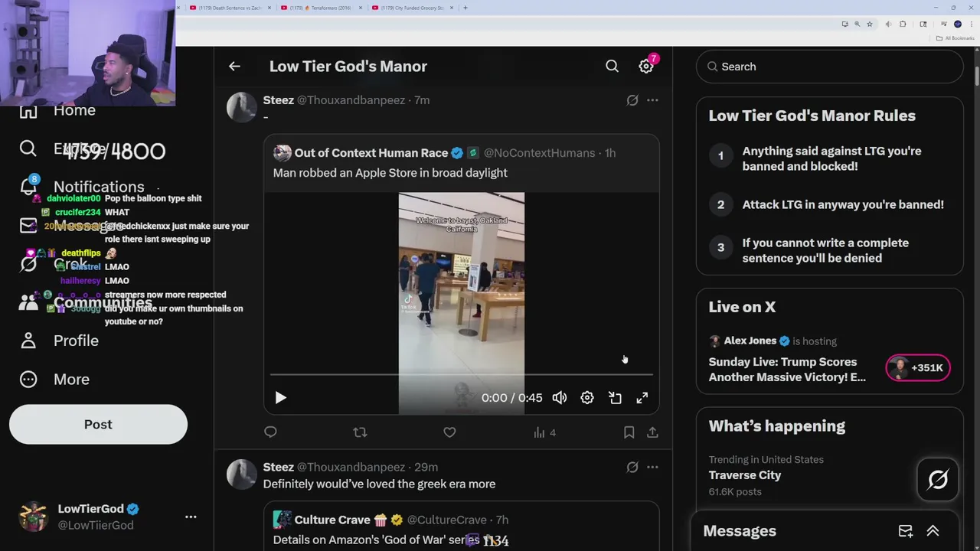Screen dimensions: 980x551
Task: Open a new browser tab
Action: 465,8
